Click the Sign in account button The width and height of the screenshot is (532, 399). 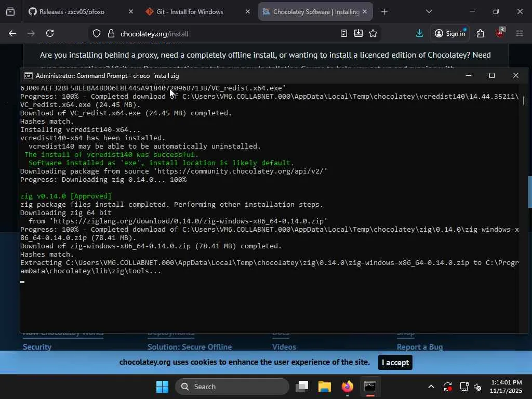450,33
